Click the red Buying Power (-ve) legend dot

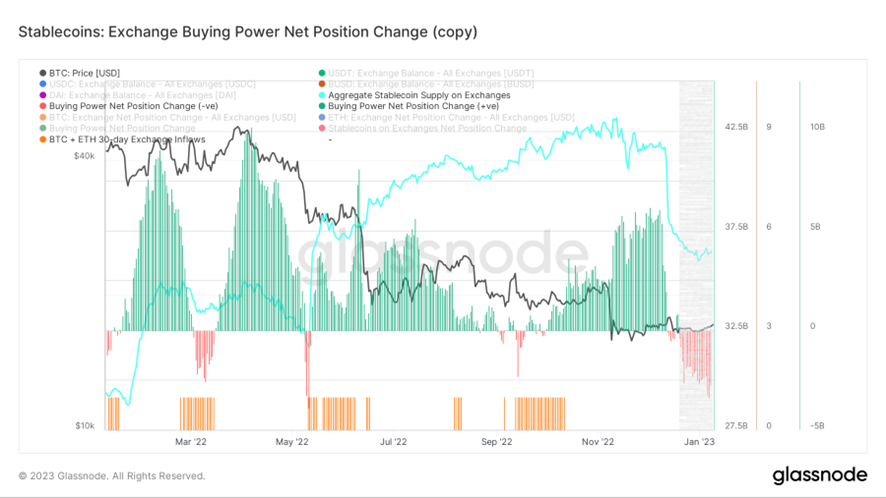pyautogui.click(x=42, y=106)
